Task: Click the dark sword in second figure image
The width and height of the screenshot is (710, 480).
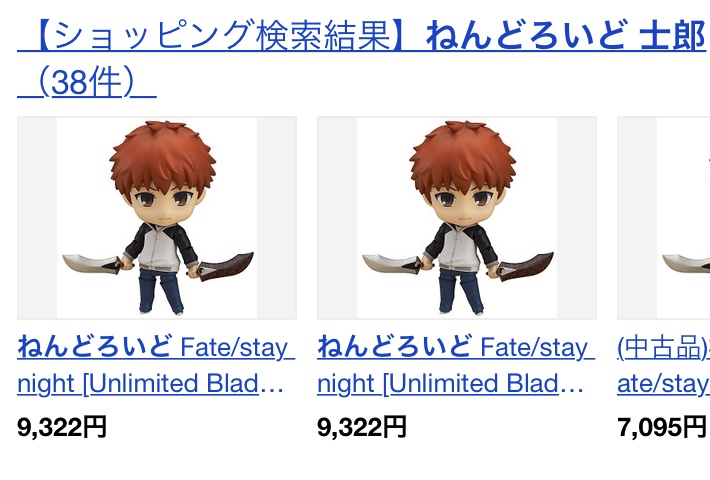Action: coord(525,266)
